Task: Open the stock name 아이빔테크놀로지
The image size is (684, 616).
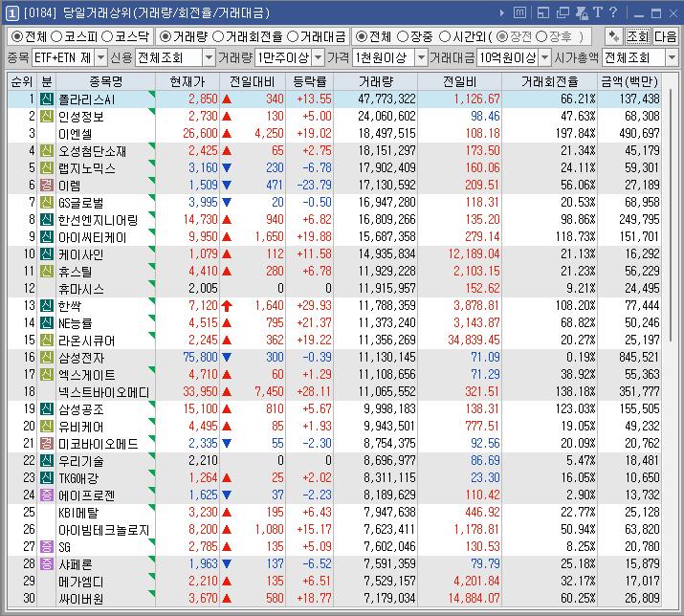Action: click(x=104, y=530)
